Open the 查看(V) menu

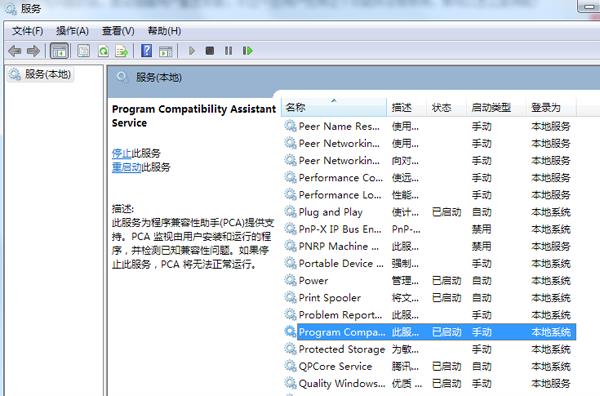click(118, 31)
